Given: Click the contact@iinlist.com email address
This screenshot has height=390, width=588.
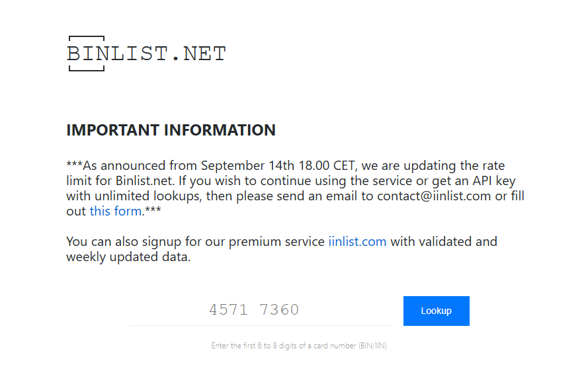Looking at the screenshot, I should pyautogui.click(x=434, y=196).
